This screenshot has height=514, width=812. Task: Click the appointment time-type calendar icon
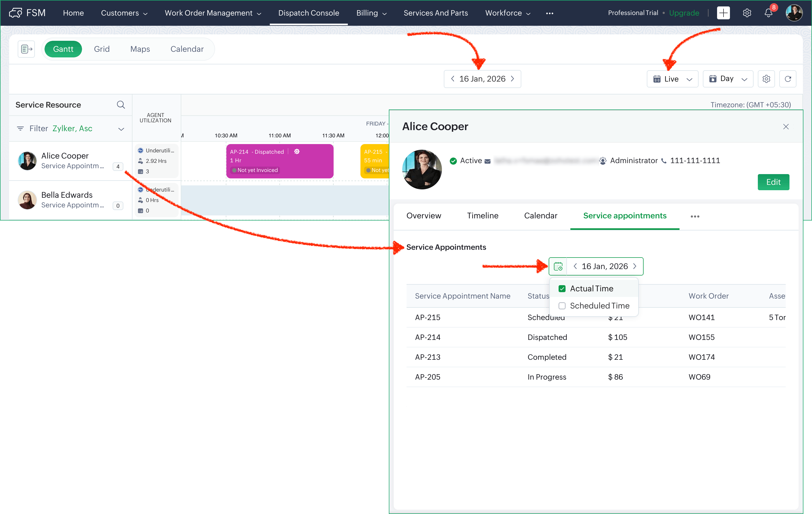pos(558,266)
